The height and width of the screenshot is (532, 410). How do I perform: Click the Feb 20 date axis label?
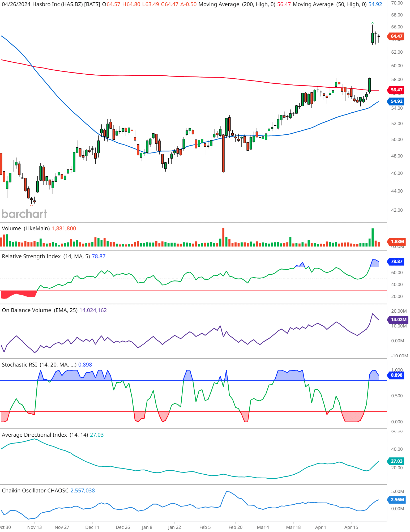tap(236, 527)
